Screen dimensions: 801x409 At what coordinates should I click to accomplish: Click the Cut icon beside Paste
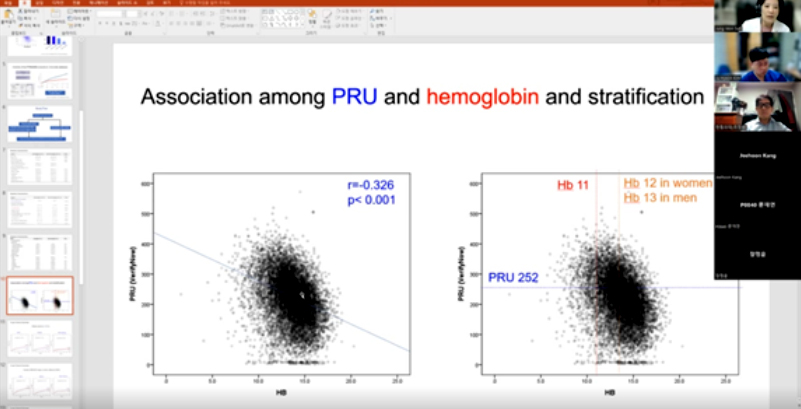click(24, 11)
